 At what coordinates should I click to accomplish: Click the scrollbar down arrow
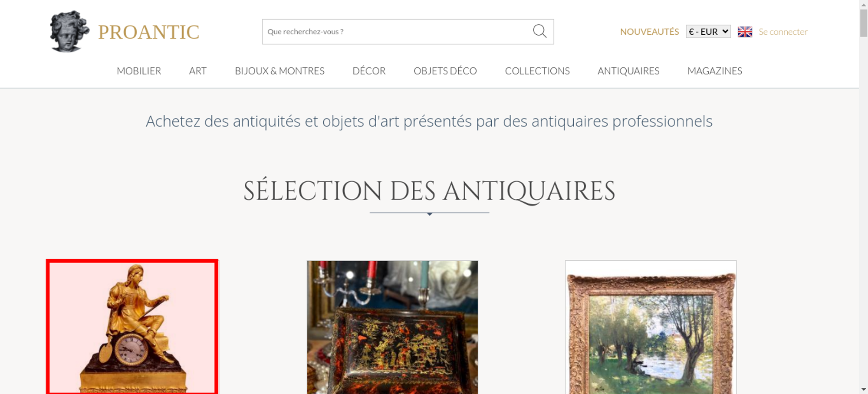coord(864,389)
